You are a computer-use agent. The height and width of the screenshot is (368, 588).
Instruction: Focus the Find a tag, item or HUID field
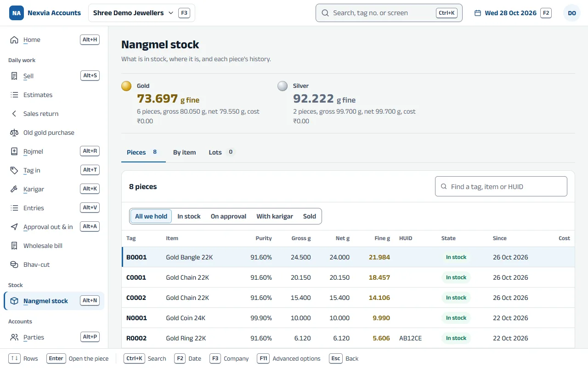[x=501, y=187]
